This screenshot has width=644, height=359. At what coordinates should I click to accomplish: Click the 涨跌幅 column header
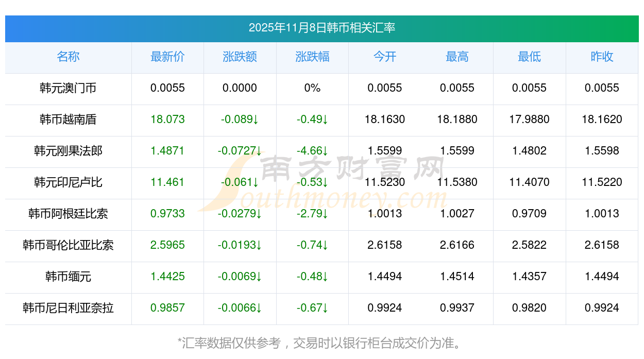(312, 57)
